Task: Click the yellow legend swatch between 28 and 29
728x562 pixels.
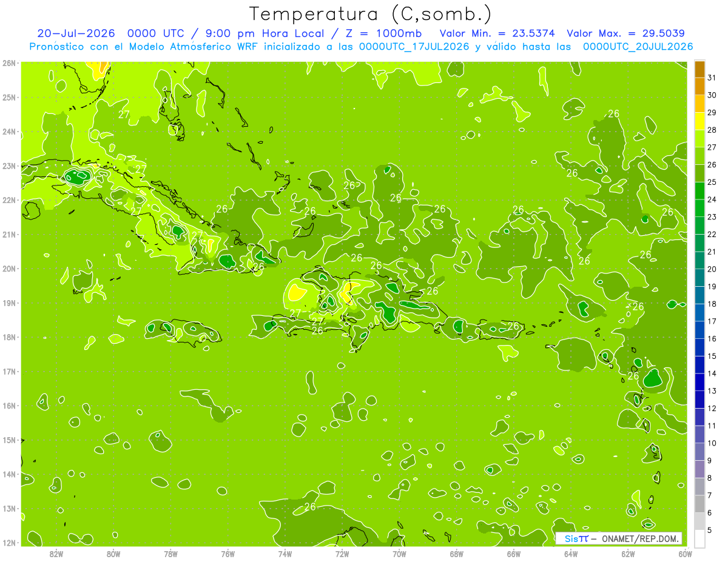Action: pos(699,121)
